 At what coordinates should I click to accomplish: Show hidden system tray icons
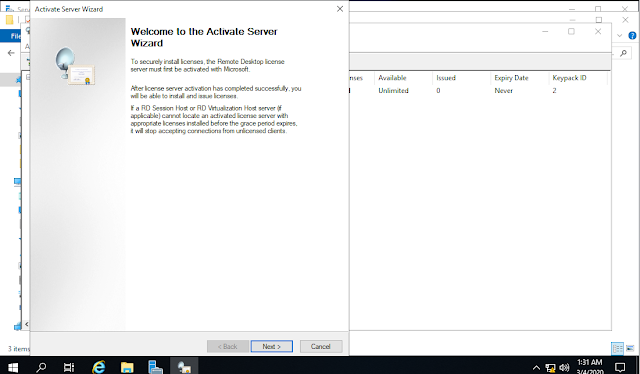pos(536,368)
